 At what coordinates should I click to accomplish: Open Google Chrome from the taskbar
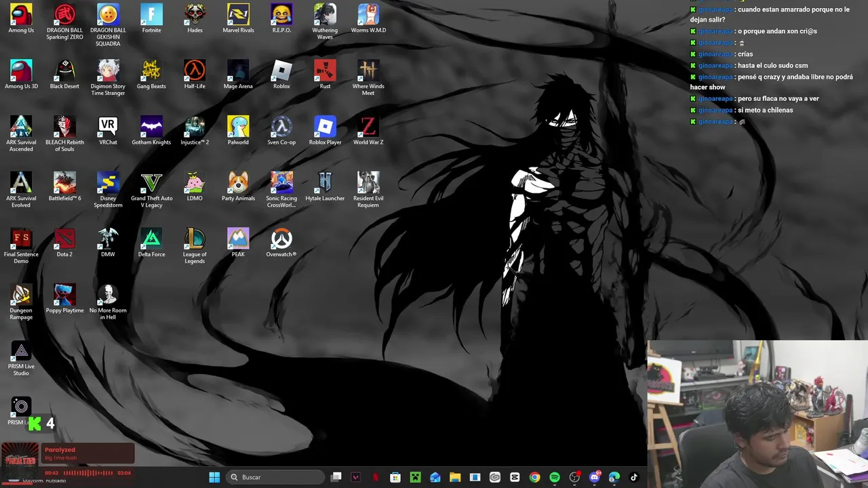pyautogui.click(x=534, y=477)
